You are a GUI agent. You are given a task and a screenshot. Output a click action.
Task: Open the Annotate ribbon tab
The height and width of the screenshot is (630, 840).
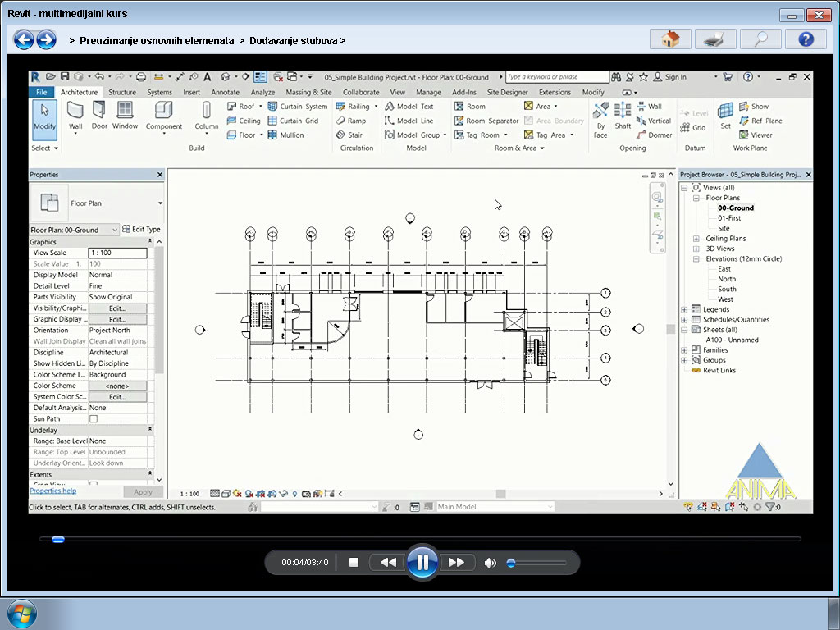coord(224,92)
